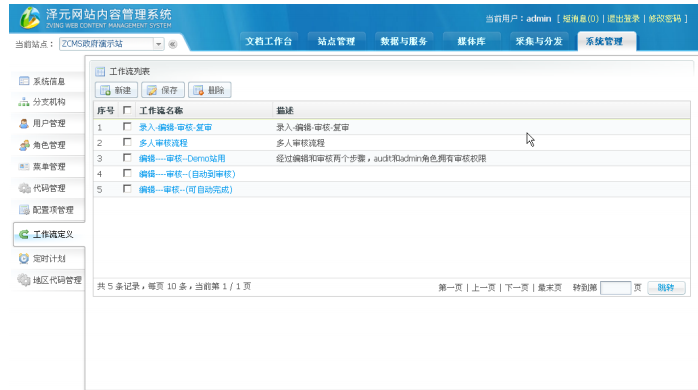Check the box for 录入-编辑-审核-复审 row
This screenshot has height=390, width=698.
click(x=127, y=126)
